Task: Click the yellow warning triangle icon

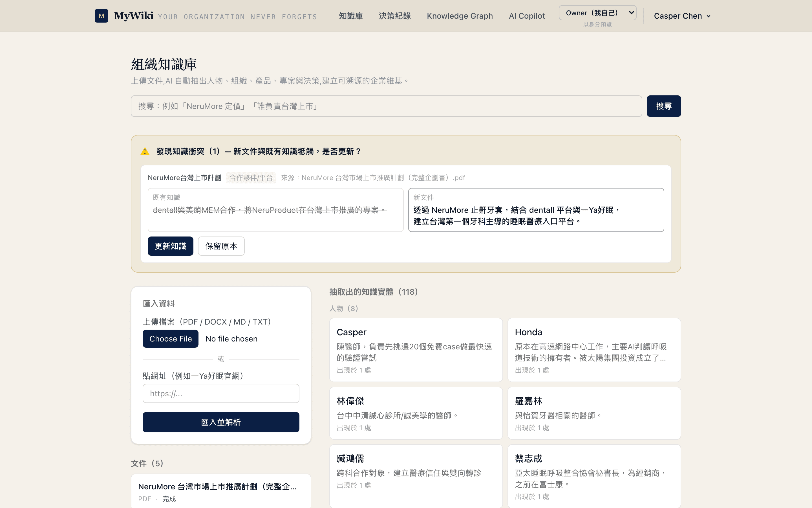Action: (x=145, y=152)
